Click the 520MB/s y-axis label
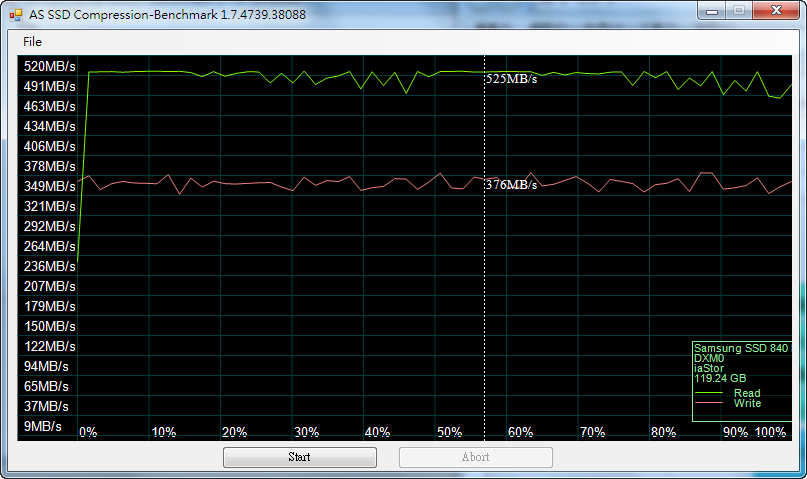Viewport: 807px width, 479px height. click(x=50, y=66)
